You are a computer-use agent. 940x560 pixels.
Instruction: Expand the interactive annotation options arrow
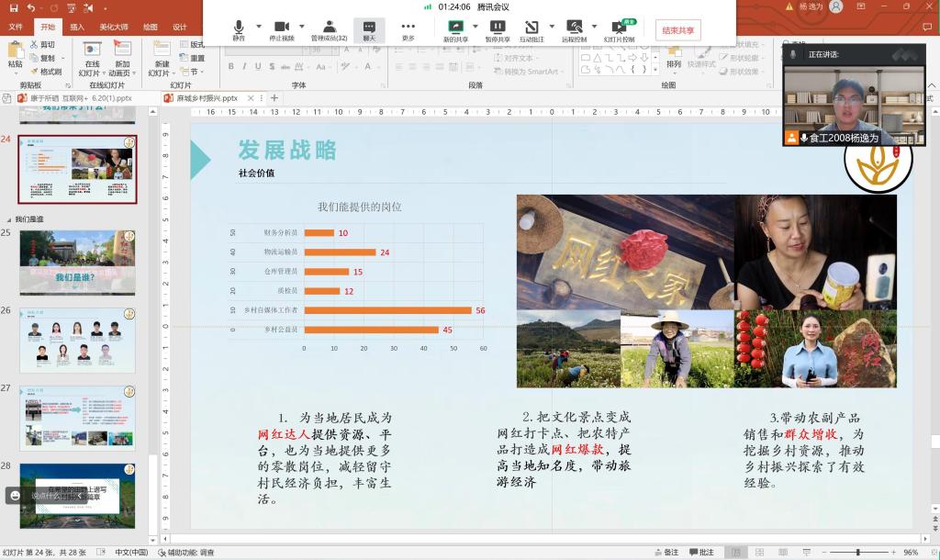tap(552, 26)
